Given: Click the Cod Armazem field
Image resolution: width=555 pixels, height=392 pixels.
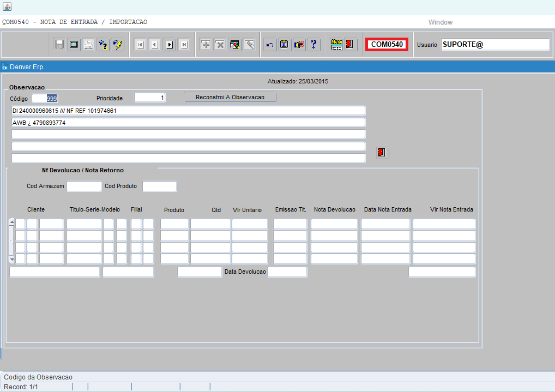Looking at the screenshot, I should pyautogui.click(x=85, y=186).
